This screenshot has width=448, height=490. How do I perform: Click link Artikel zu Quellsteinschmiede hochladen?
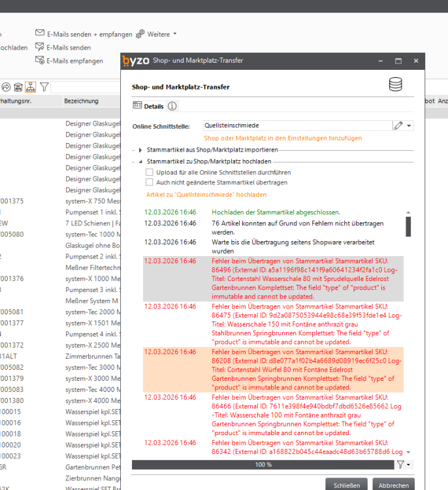pyautogui.click(x=206, y=195)
